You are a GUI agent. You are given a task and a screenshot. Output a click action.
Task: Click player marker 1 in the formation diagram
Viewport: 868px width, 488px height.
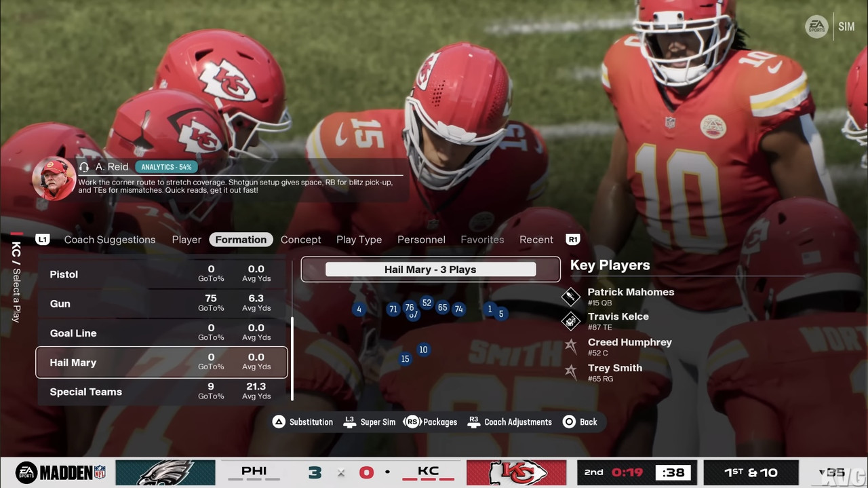[490, 309]
